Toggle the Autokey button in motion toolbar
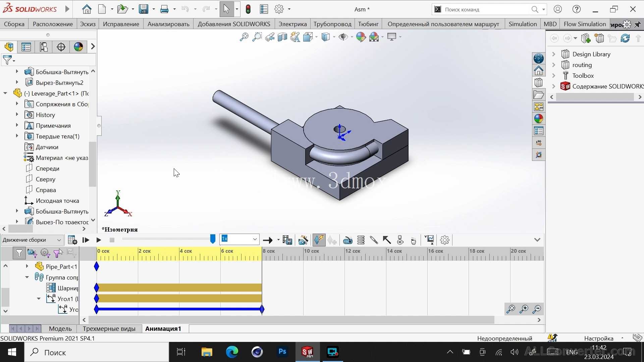 (319, 240)
